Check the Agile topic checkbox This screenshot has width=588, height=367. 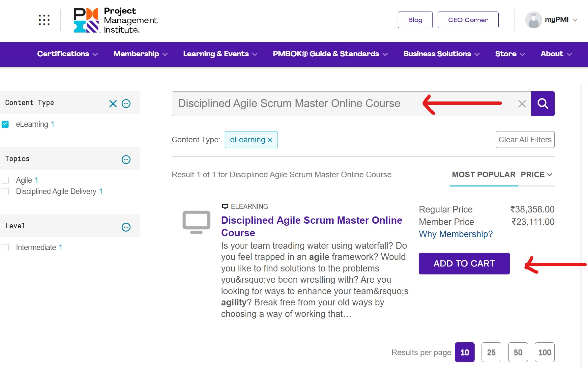[5, 180]
